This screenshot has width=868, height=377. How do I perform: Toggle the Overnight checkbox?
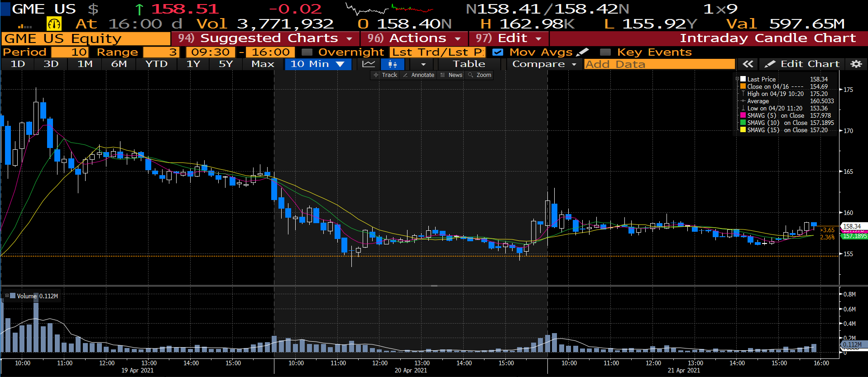307,52
